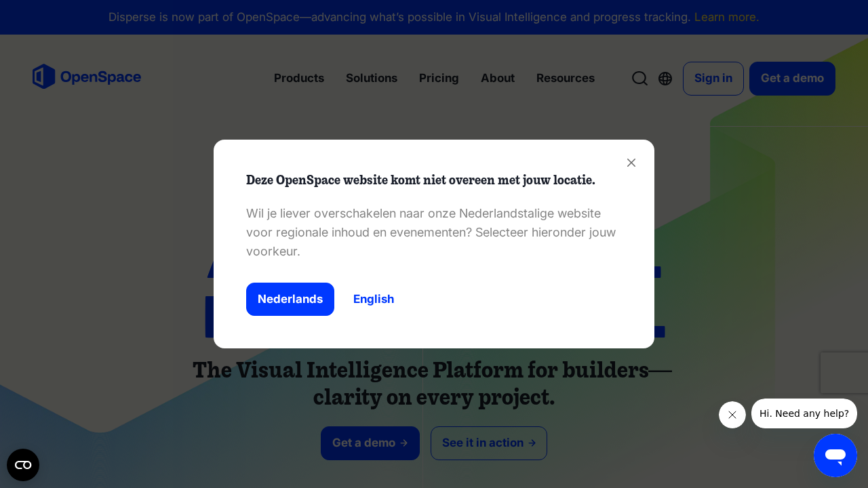Switch website language to Nederlands
This screenshot has width=868, height=488.
290,299
